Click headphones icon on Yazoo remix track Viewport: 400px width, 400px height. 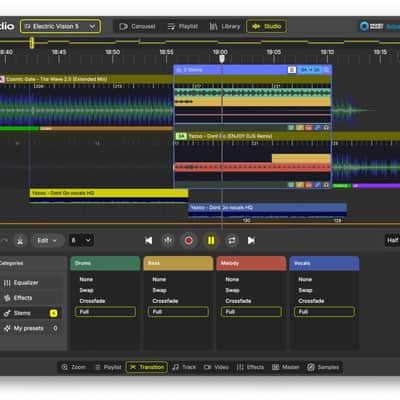[326, 185]
